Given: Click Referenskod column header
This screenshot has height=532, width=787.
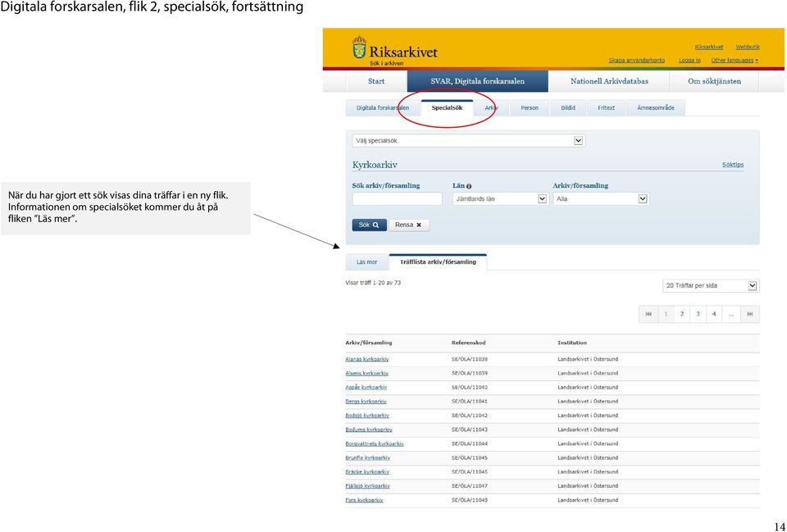Looking at the screenshot, I should coord(468,343).
